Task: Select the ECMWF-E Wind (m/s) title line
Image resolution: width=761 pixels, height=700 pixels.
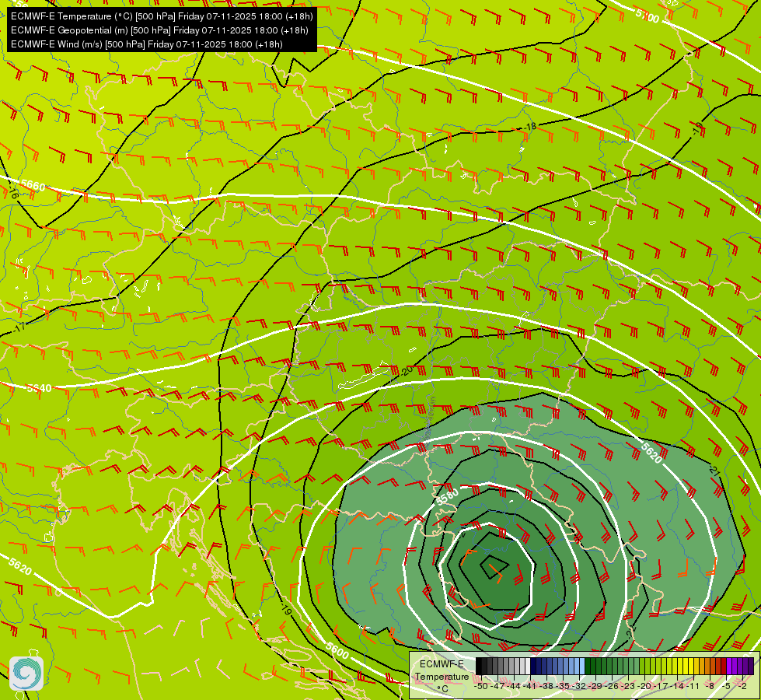Action: coord(147,44)
